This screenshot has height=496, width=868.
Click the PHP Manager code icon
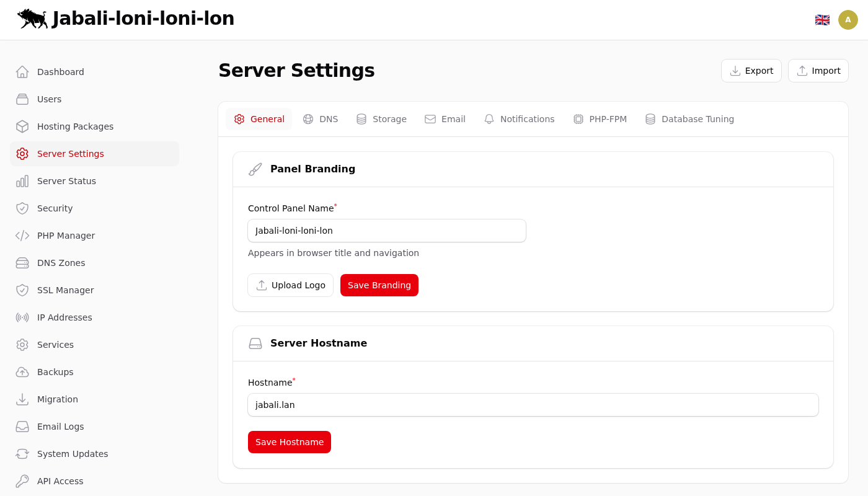coord(22,236)
